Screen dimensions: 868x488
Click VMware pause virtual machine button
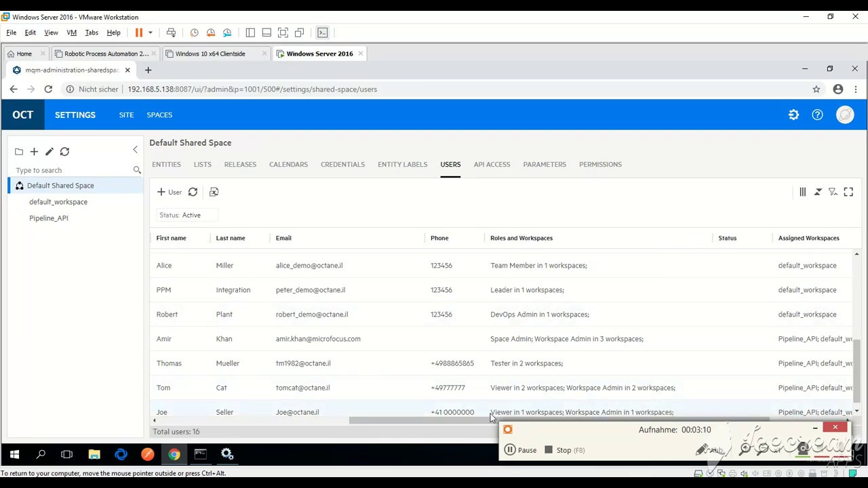139,33
